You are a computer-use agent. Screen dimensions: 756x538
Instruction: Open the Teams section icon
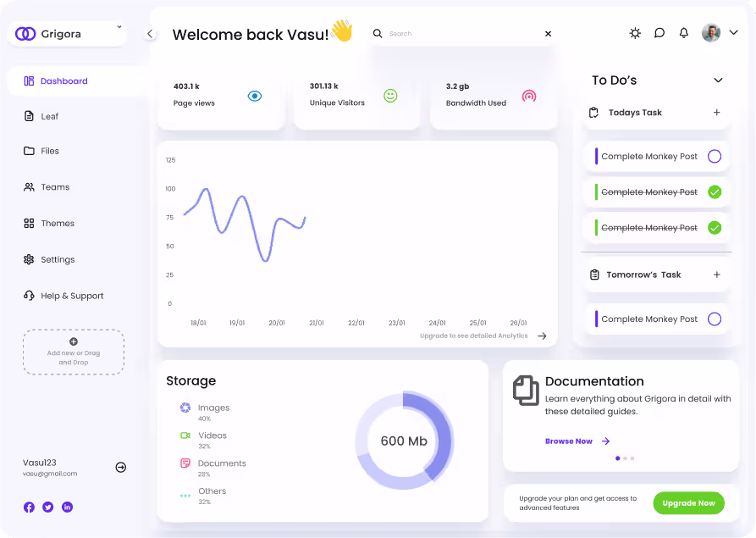(x=28, y=186)
